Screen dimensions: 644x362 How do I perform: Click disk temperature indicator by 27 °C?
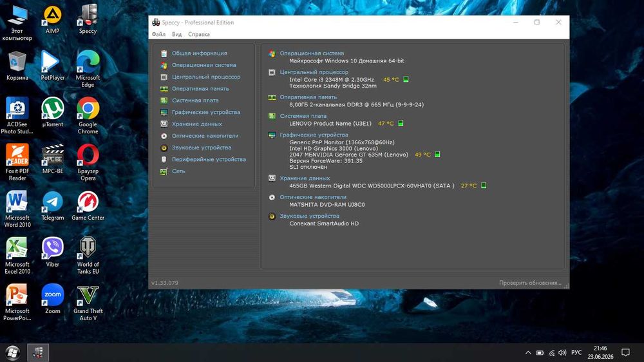pyautogui.click(x=484, y=186)
